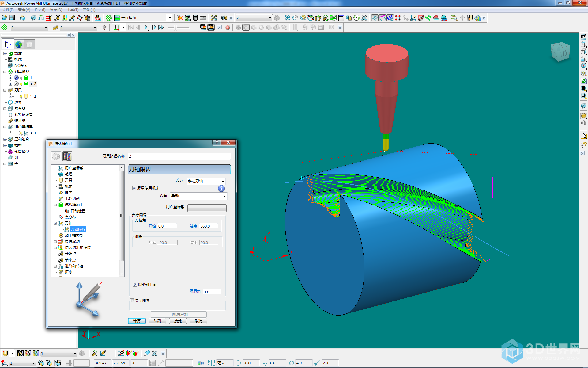This screenshot has width=588, height=368.
Task: Select NC程序 in the explorer tree
Action: 21,66
